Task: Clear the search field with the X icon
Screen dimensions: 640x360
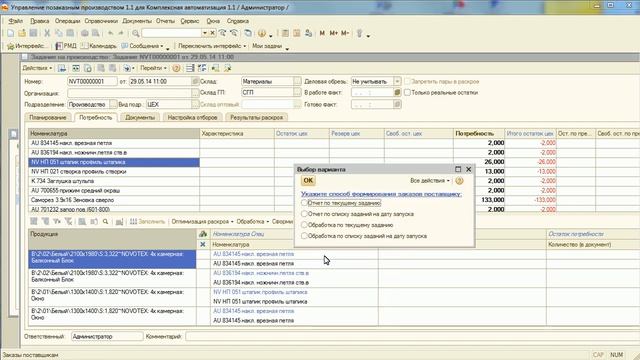Action: (x=212, y=33)
